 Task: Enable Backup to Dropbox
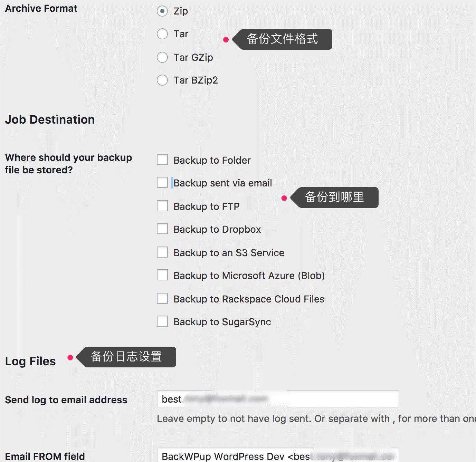tap(162, 229)
